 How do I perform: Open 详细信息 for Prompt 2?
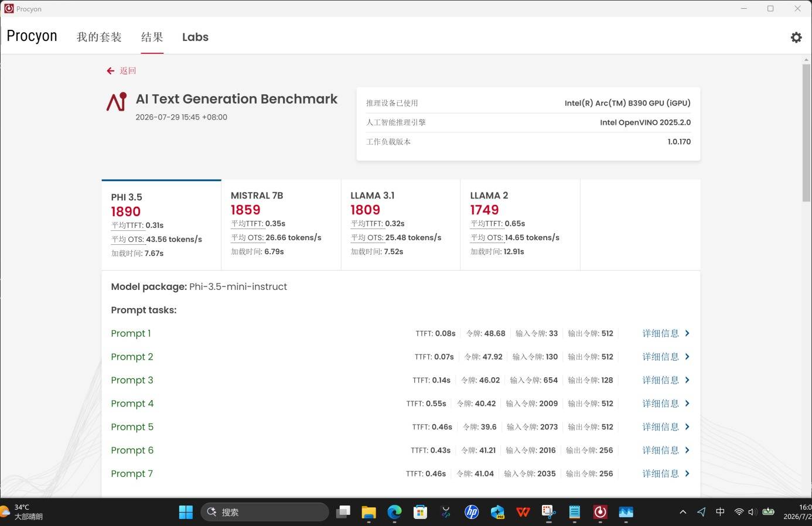click(666, 357)
